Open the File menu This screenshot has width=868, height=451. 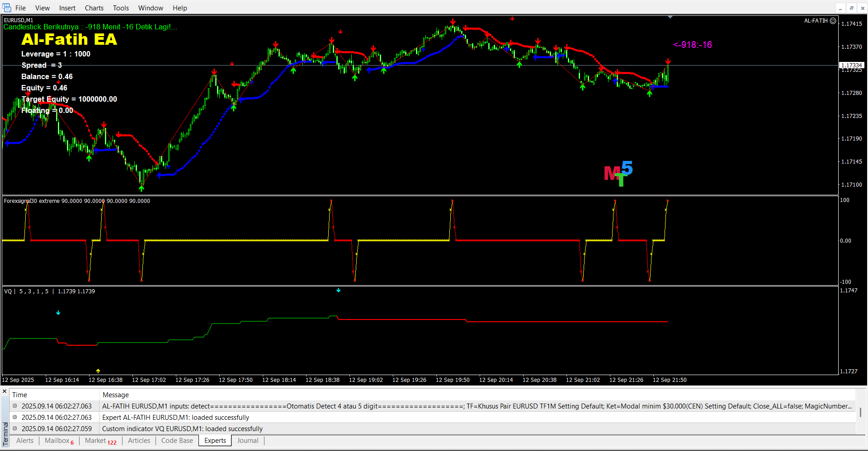click(x=20, y=8)
